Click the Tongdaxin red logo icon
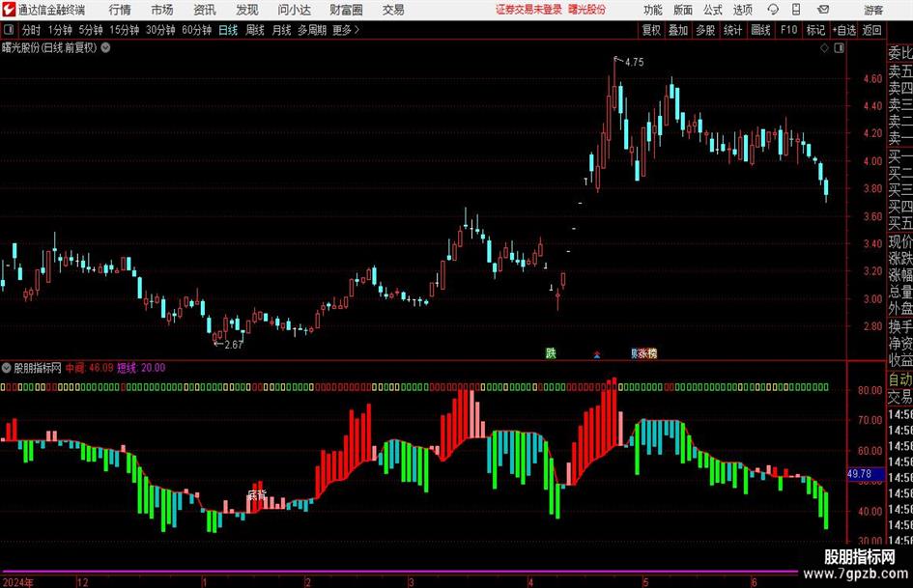This screenshot has height=588, width=913. [x=9, y=10]
